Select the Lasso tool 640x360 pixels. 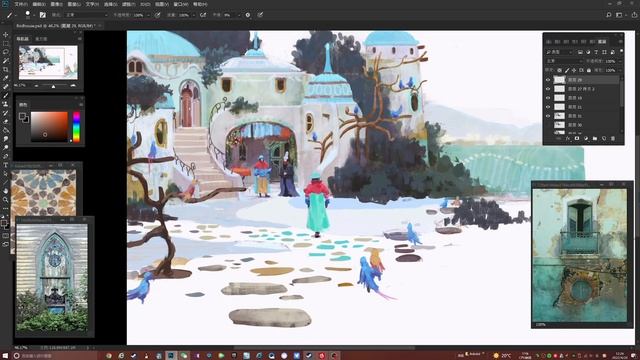(x=6, y=52)
